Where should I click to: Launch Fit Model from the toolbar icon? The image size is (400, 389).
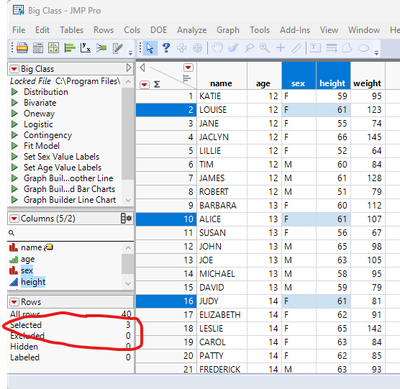click(101, 48)
